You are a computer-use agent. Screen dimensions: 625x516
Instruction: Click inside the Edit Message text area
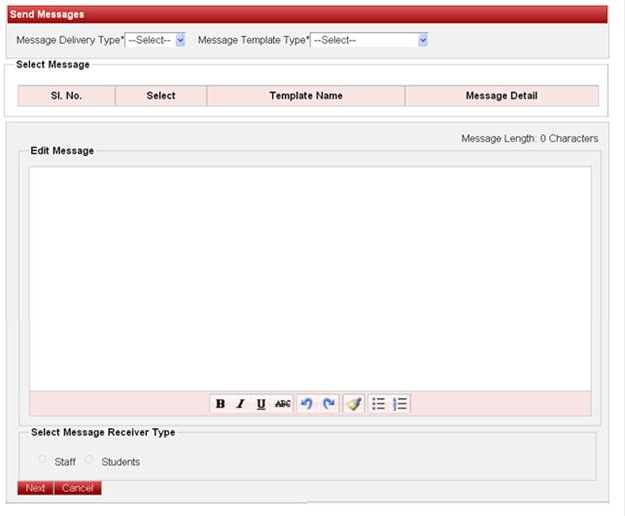[x=310, y=277]
